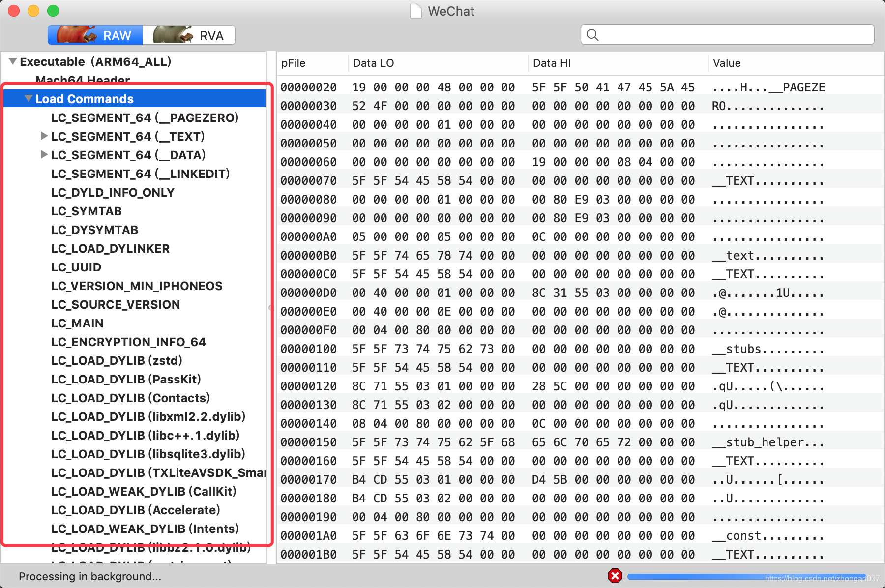
Task: Click the '__const.........' value cell
Action: [768, 535]
